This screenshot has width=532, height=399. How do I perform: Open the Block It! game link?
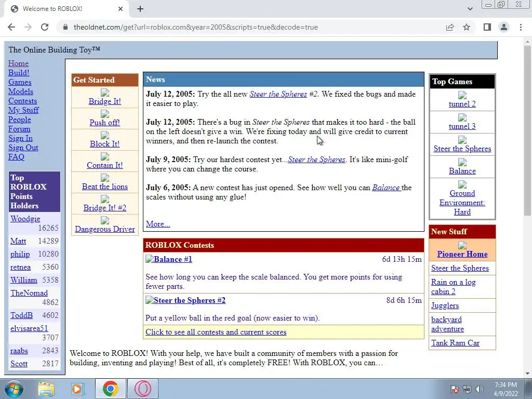pos(105,144)
